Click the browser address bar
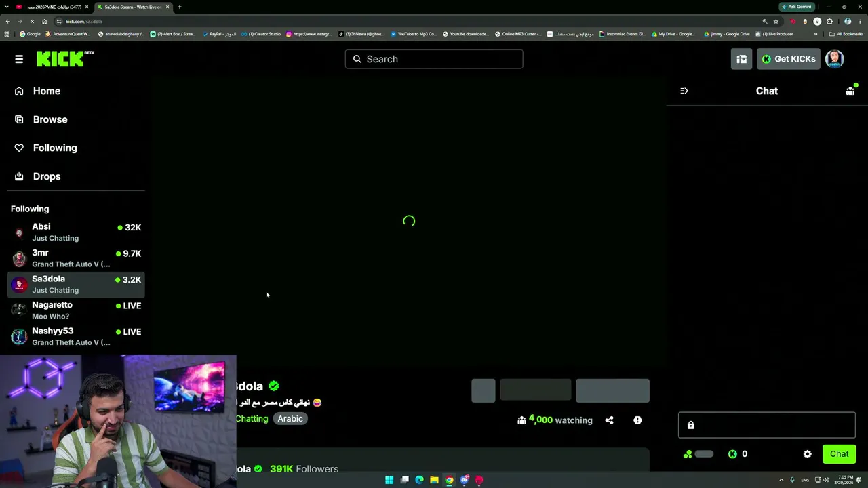Image resolution: width=868 pixels, height=488 pixels. click(407, 22)
